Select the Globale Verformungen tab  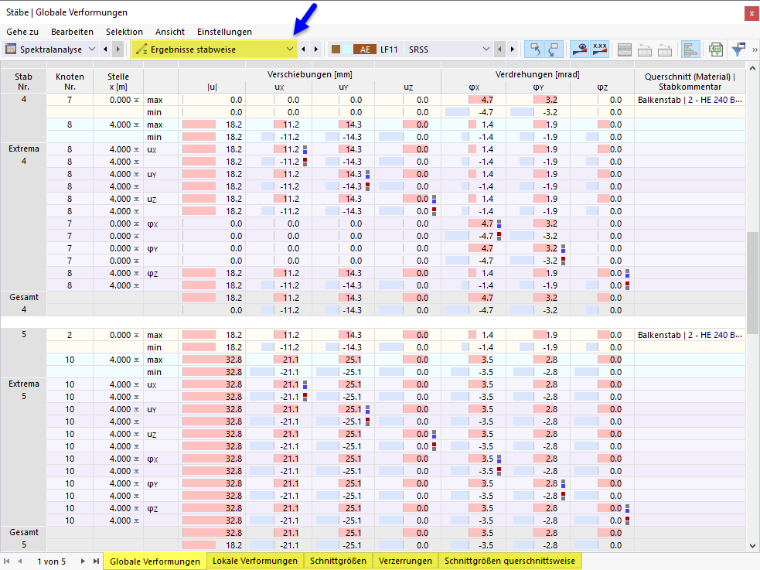(155, 561)
